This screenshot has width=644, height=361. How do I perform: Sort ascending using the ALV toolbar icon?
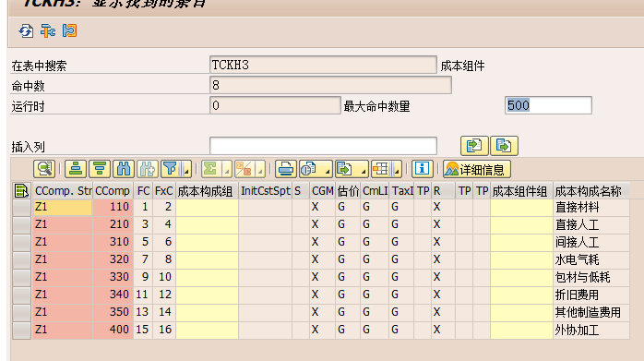(76, 169)
